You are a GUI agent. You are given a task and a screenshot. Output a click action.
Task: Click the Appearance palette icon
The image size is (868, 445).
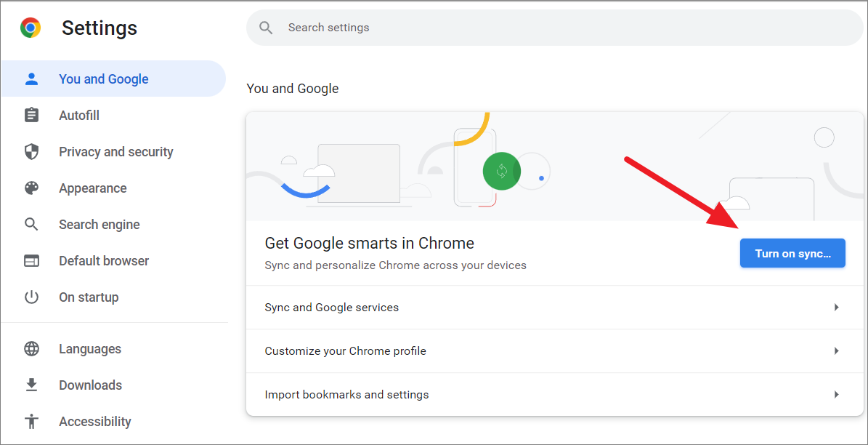coord(31,188)
